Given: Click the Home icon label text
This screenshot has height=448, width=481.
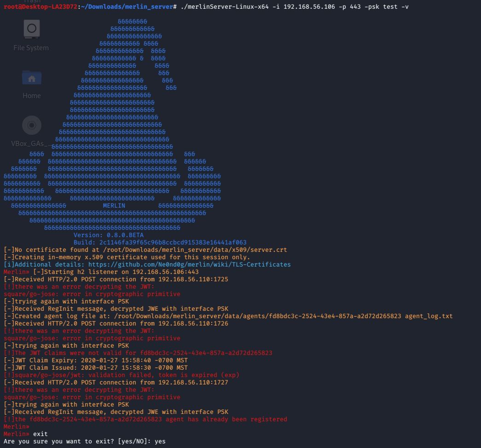Looking at the screenshot, I should (31, 95).
